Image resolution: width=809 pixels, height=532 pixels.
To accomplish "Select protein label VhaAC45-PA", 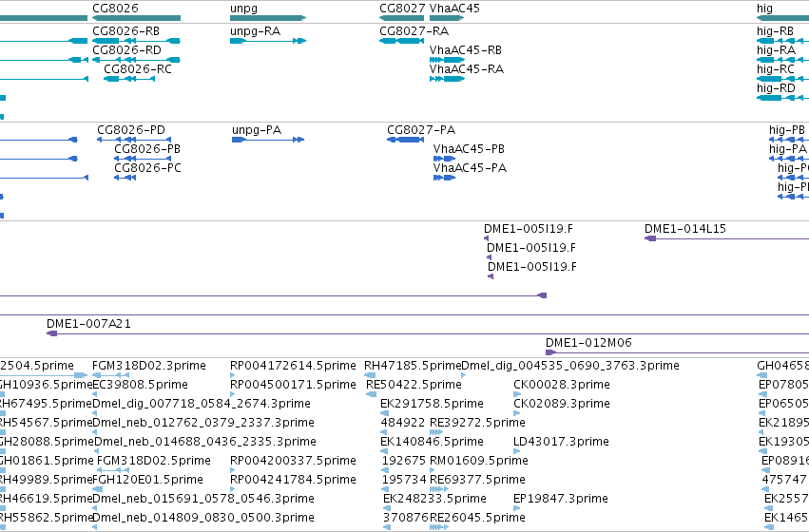I will pos(470,168).
